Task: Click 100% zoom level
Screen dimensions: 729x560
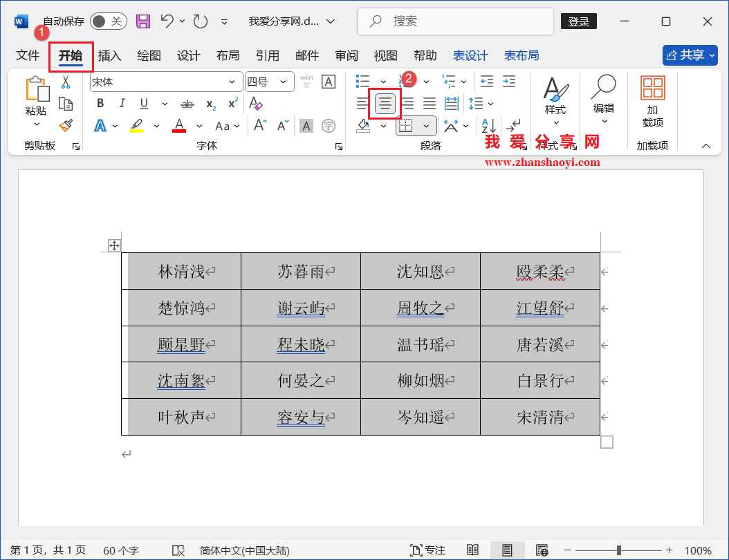Action: point(697,551)
